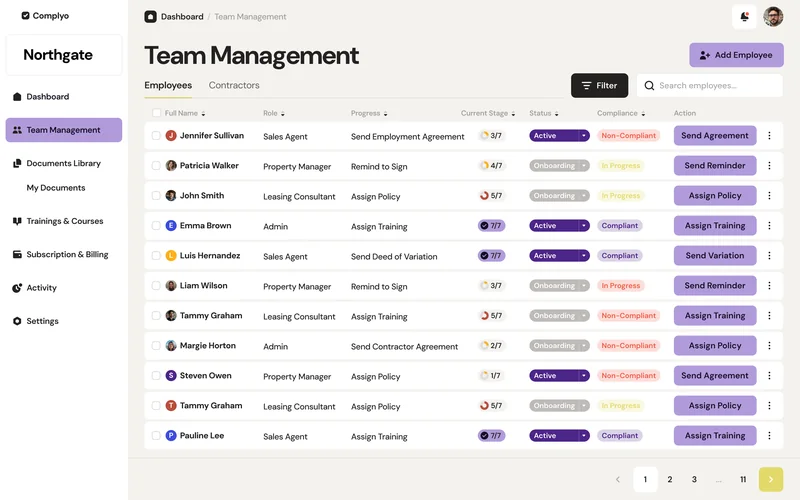Click the Search employees input field

(710, 86)
